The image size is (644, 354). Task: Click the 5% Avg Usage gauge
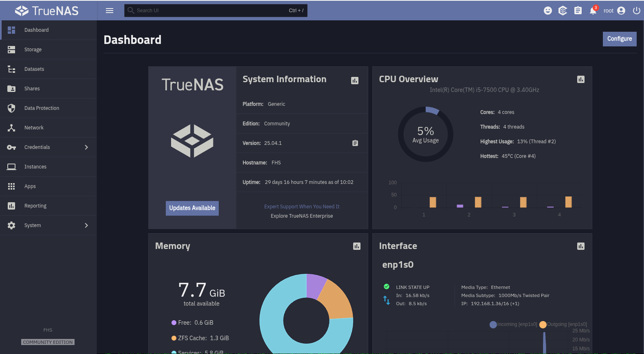(426, 134)
